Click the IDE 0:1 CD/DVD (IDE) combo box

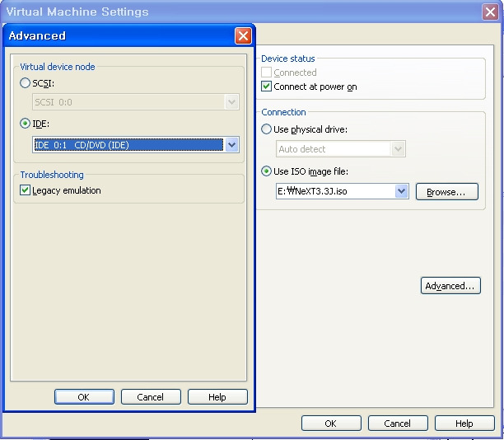[136, 145]
